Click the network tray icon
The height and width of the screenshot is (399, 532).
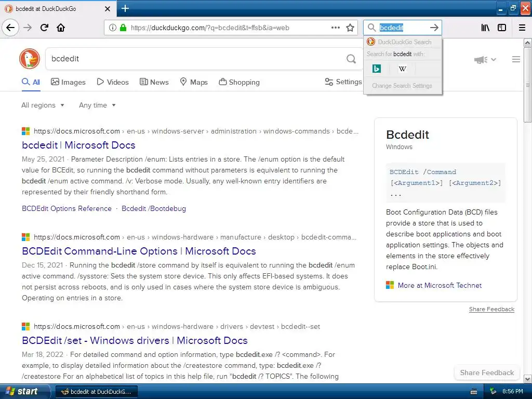[x=494, y=392]
